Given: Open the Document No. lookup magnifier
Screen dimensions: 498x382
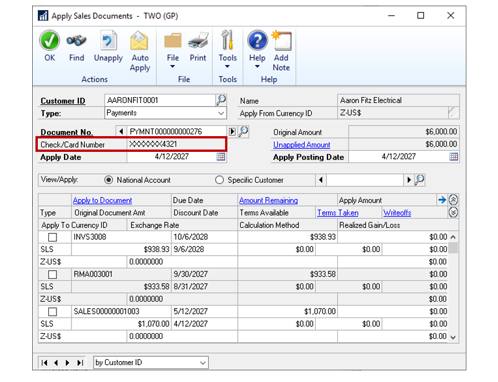Looking at the screenshot, I should (244, 131).
